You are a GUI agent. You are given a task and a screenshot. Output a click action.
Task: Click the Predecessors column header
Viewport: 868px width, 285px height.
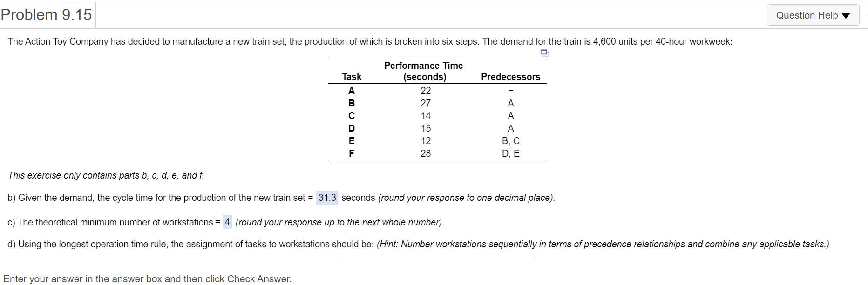(x=510, y=77)
